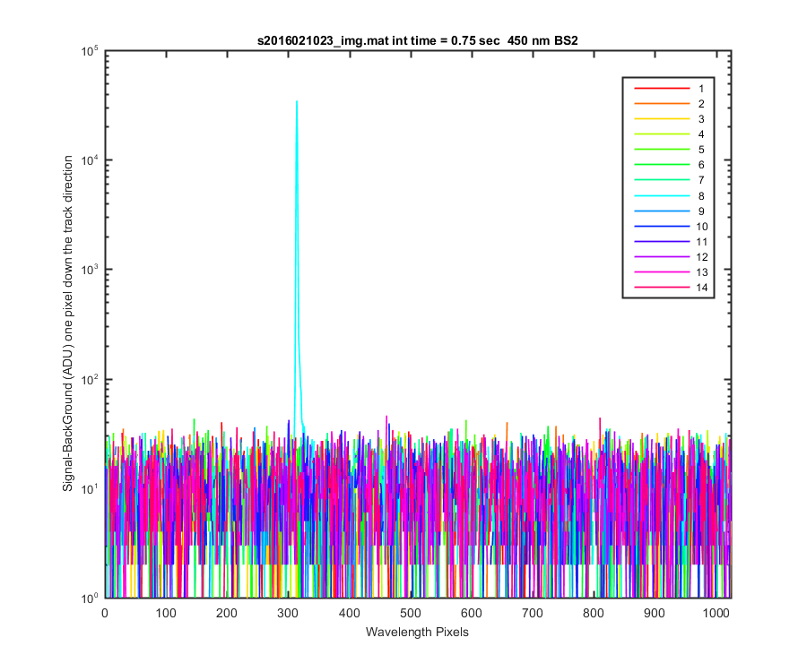This screenshot has width=807, height=672.
Task: Click x-axis tick label 1000
Action: 716,614
